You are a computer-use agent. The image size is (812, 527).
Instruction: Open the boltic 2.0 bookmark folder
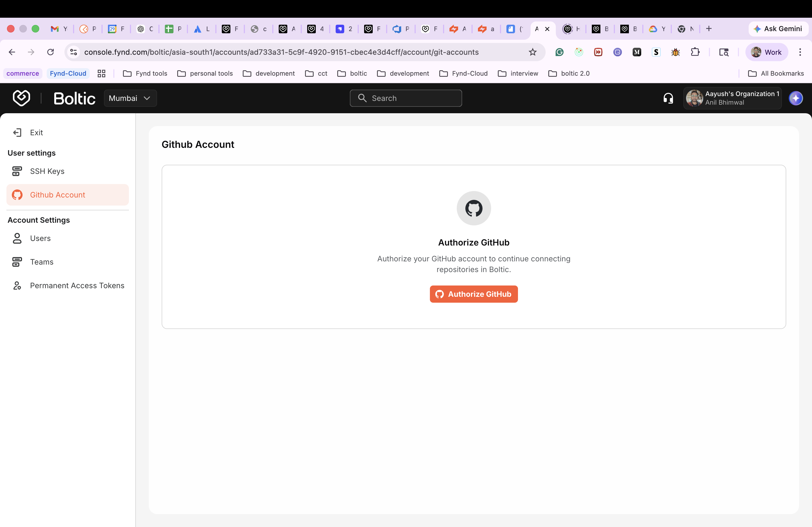(x=569, y=73)
